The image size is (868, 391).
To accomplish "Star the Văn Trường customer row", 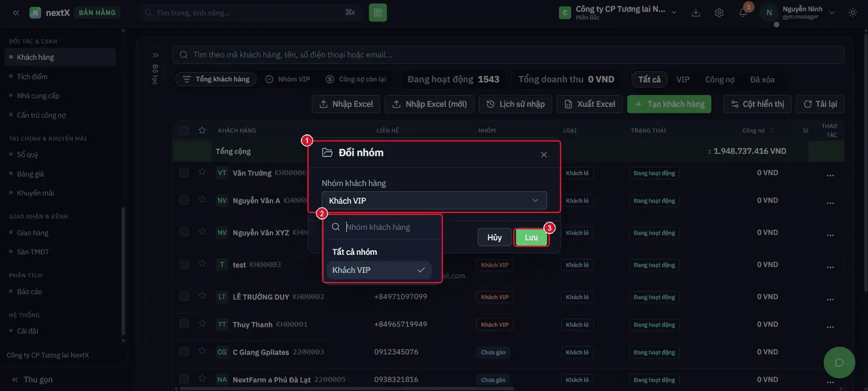I will click(x=202, y=172).
